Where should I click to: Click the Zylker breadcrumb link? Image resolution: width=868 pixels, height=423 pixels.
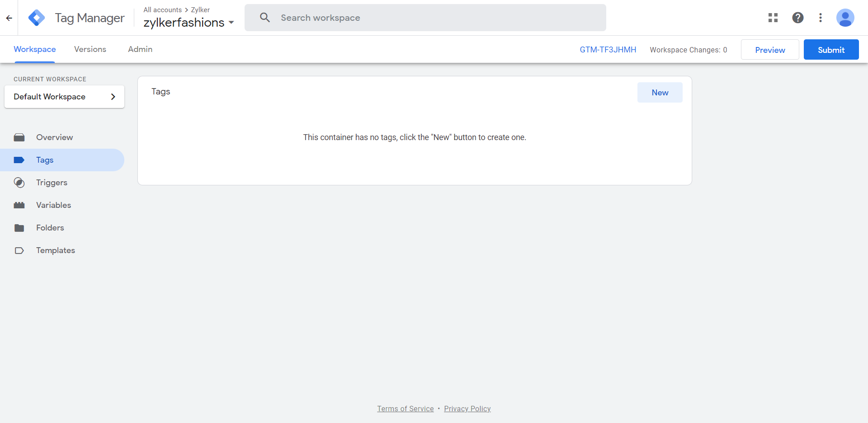pyautogui.click(x=200, y=10)
